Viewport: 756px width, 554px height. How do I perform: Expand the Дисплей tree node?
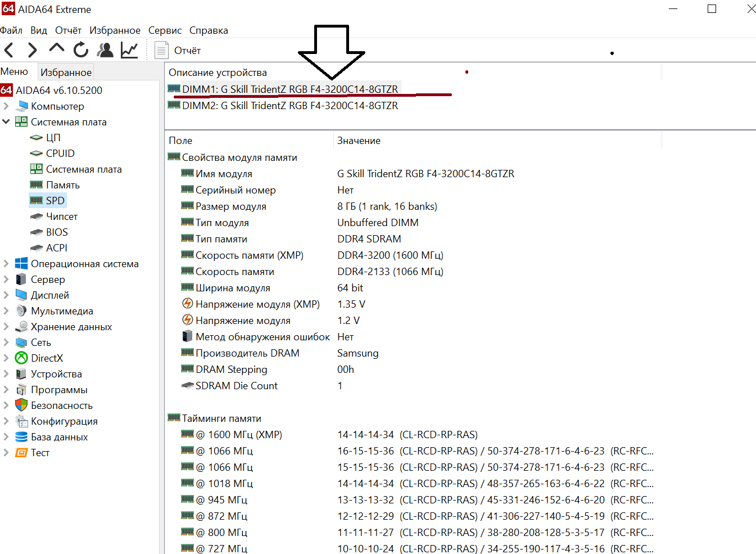coord(6,295)
